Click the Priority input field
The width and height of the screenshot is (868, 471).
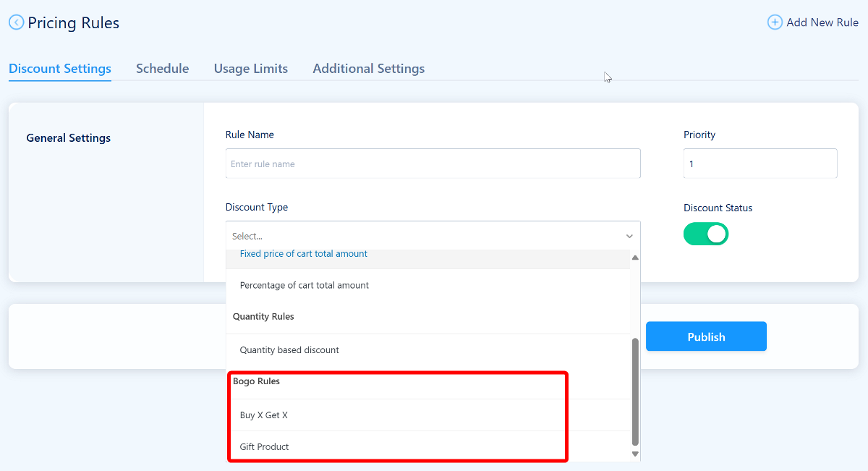tap(759, 164)
